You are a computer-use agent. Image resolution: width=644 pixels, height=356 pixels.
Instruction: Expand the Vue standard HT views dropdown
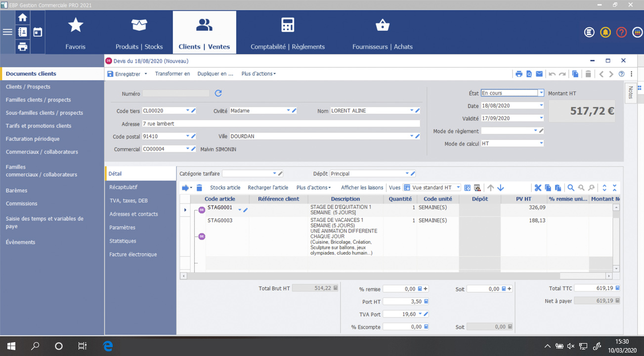pyautogui.click(x=458, y=187)
